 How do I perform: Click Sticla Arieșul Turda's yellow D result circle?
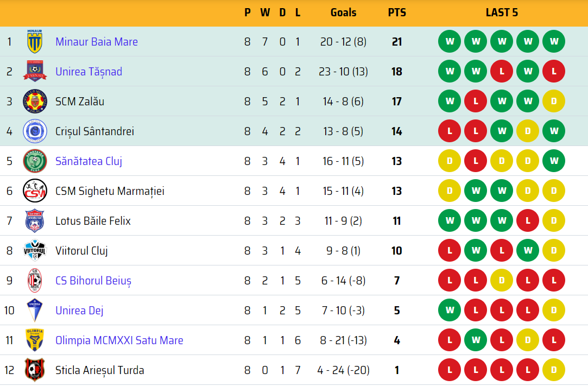pyautogui.click(x=554, y=370)
